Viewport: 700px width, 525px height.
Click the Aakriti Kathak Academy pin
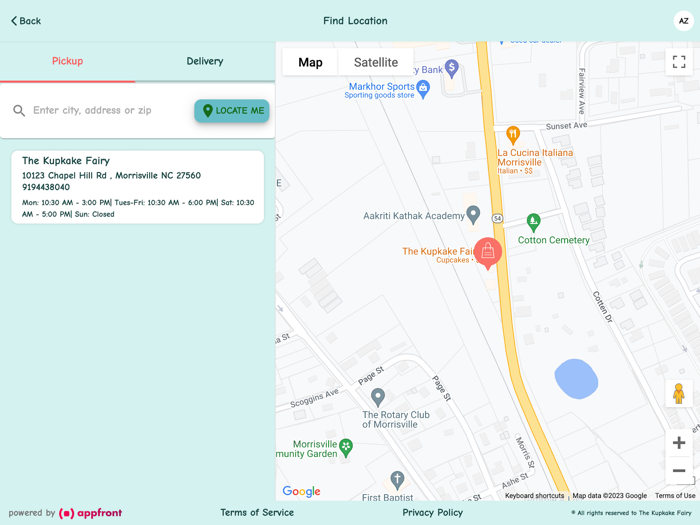(x=473, y=215)
